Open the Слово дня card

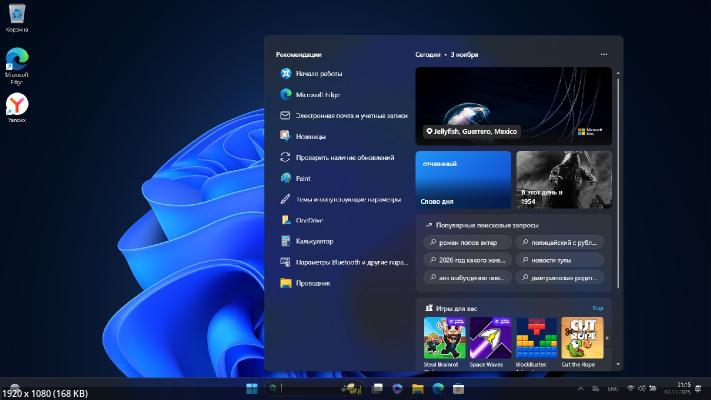pos(463,180)
